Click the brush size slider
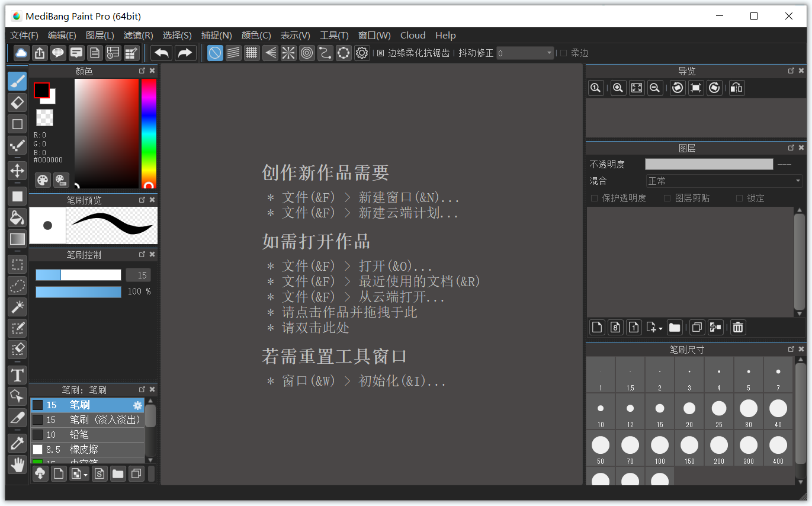 78,275
